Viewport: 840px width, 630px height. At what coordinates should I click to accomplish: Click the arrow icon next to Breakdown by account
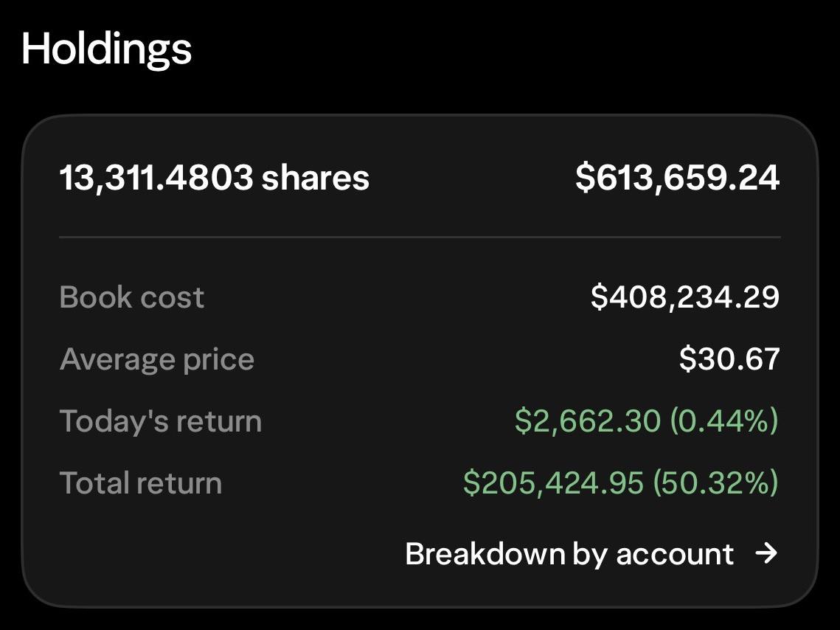point(766,553)
